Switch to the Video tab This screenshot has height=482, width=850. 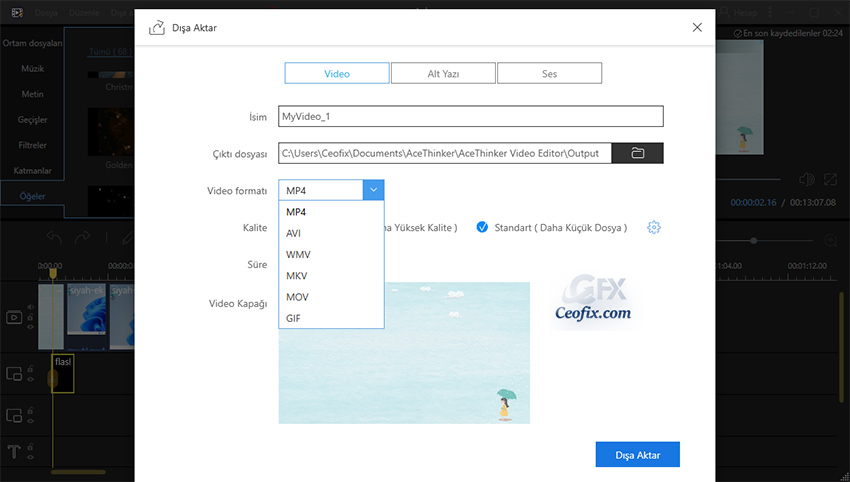[337, 73]
